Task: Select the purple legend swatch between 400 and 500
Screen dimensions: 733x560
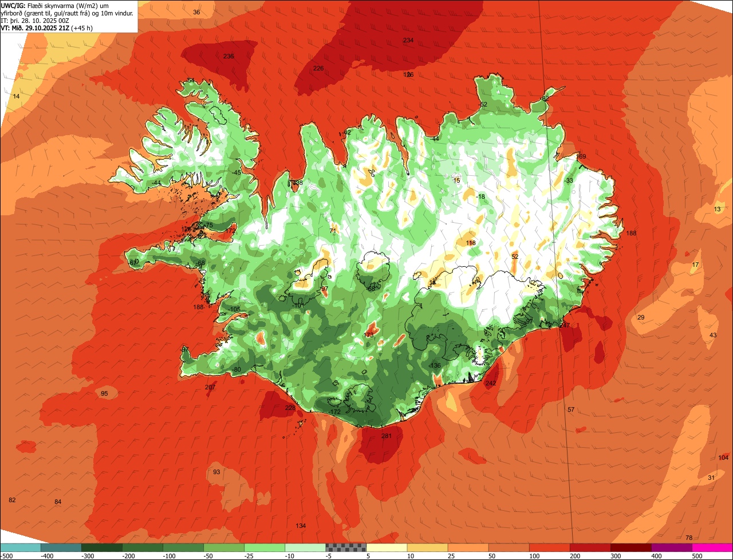Action: pos(672,547)
